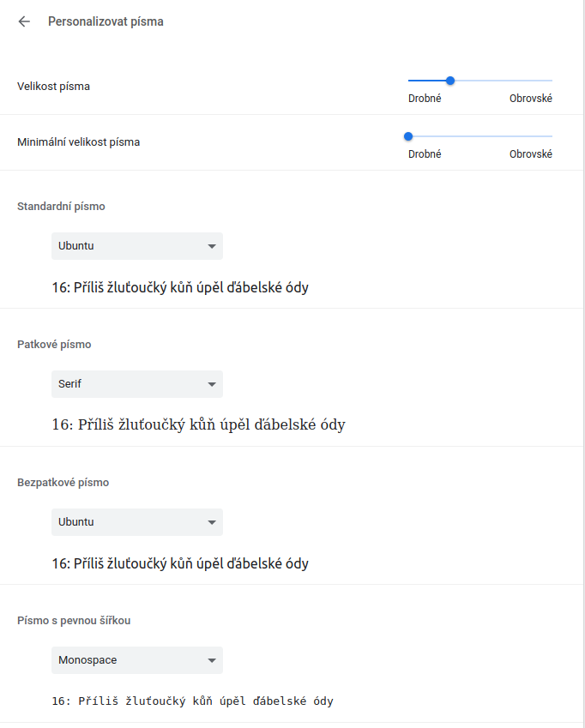Go back using the left arrow icon
Image resolution: width=585 pixels, height=728 pixels.
point(24,21)
